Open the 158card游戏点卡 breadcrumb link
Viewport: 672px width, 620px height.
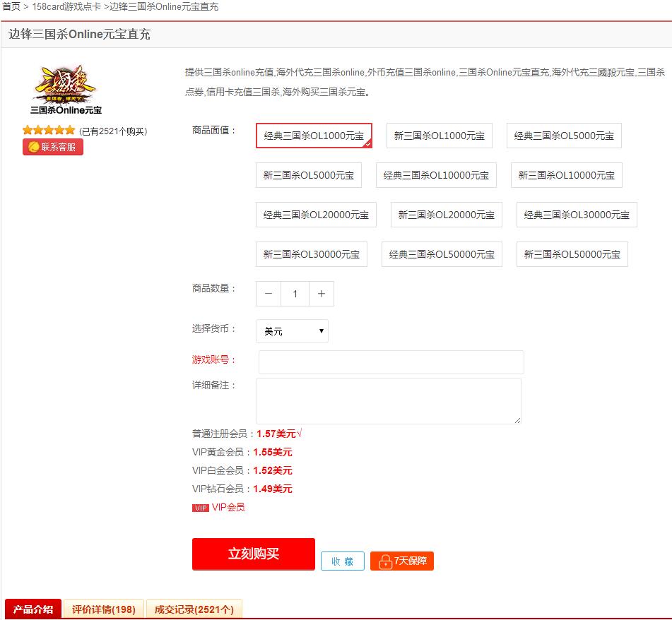[x=66, y=6]
